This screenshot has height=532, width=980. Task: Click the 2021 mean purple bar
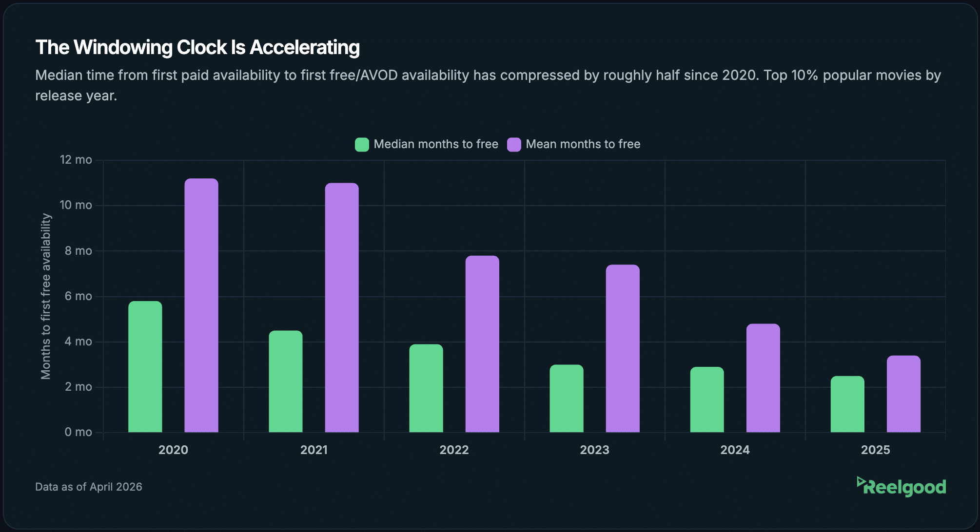[x=342, y=307]
